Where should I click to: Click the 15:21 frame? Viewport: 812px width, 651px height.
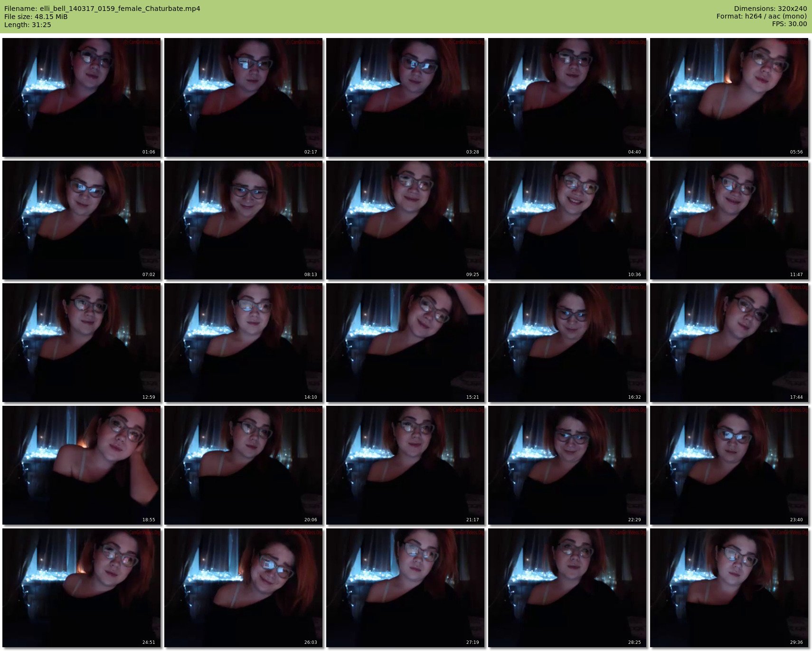click(406, 343)
